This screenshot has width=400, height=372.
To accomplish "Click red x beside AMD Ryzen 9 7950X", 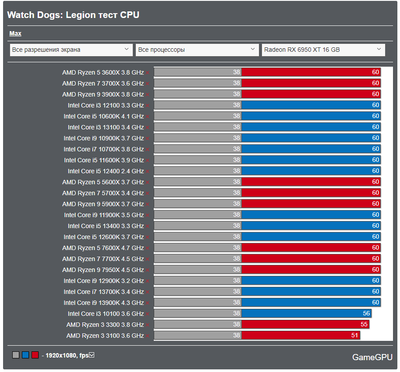I will (x=147, y=270).
